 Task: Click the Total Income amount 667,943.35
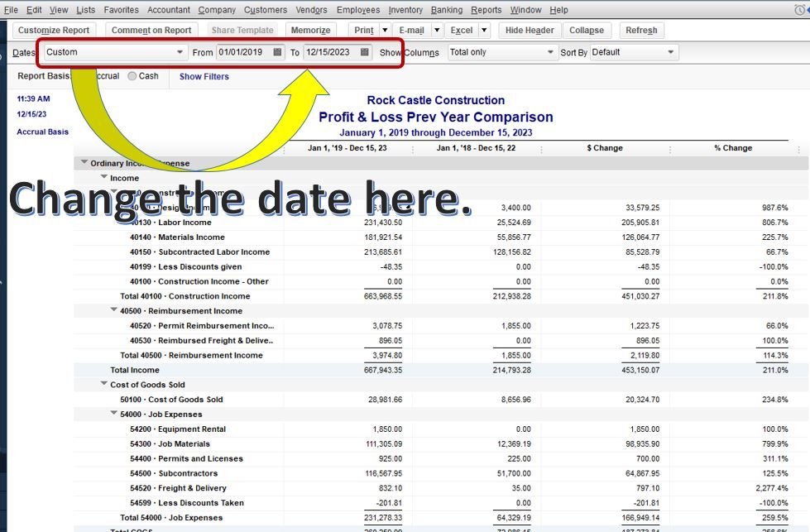pyautogui.click(x=383, y=371)
